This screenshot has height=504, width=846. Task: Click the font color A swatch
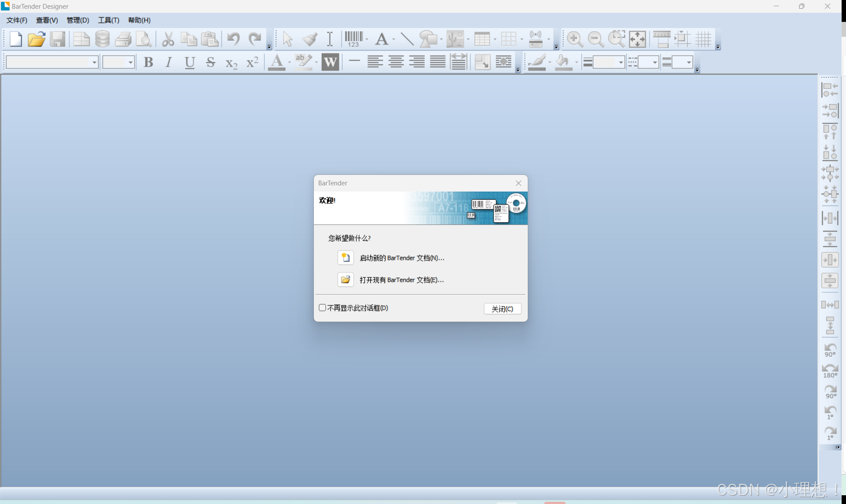[x=276, y=62]
